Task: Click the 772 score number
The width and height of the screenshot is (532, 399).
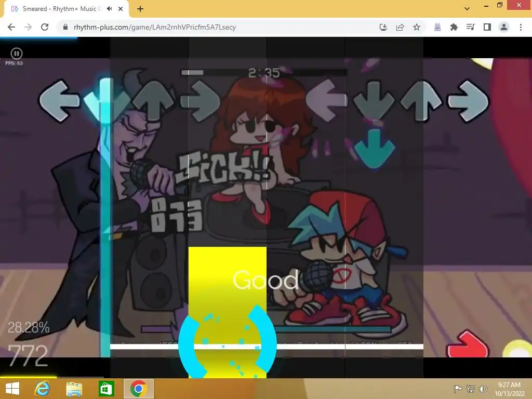Action: 28,355
